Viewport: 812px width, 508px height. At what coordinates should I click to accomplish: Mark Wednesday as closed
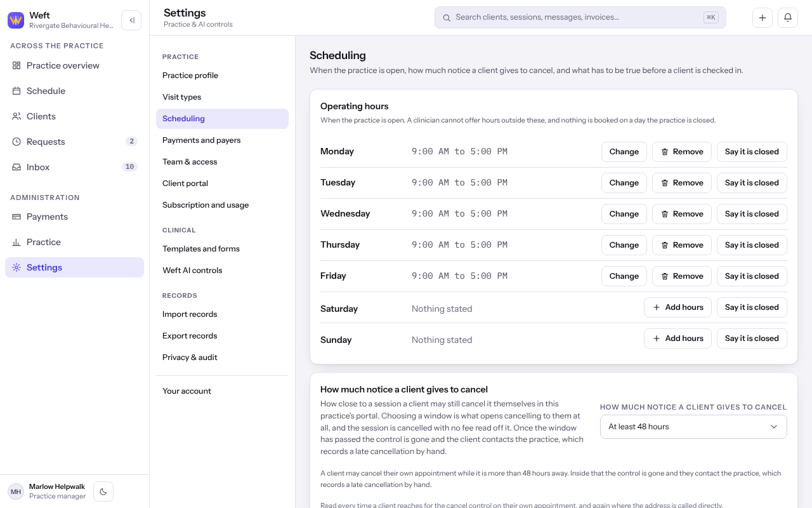752,214
